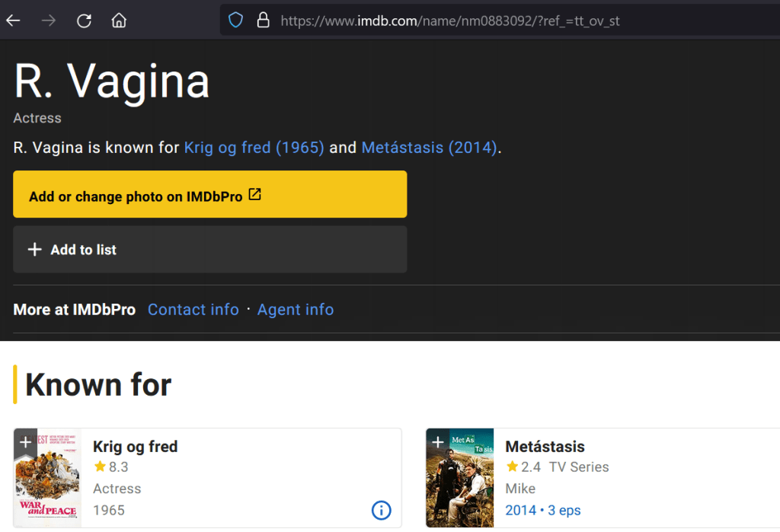Open the Agent info link
Image resolution: width=780 pixels, height=532 pixels.
[296, 310]
